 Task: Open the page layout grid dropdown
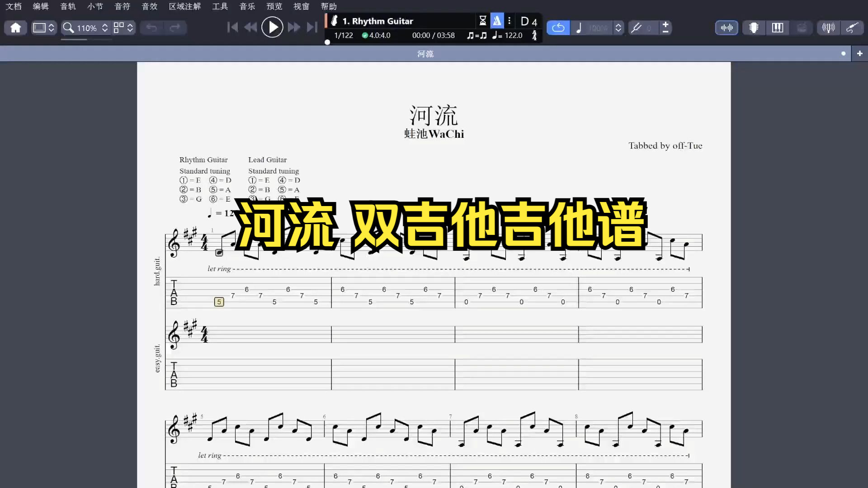(x=123, y=28)
